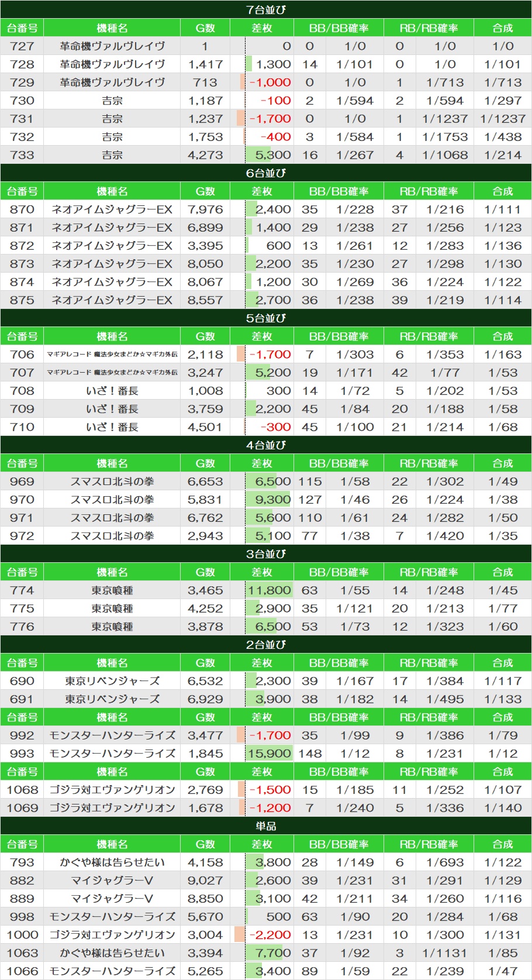Click 東京喰種 name in row 775
Image resolution: width=532 pixels, height=980 pixels.
pos(112,608)
